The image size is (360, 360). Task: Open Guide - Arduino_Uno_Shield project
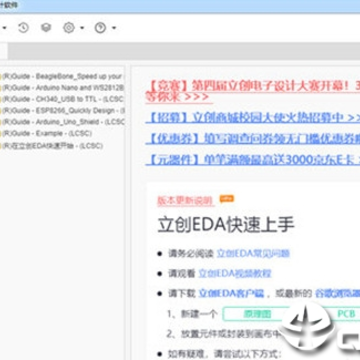click(x=62, y=122)
